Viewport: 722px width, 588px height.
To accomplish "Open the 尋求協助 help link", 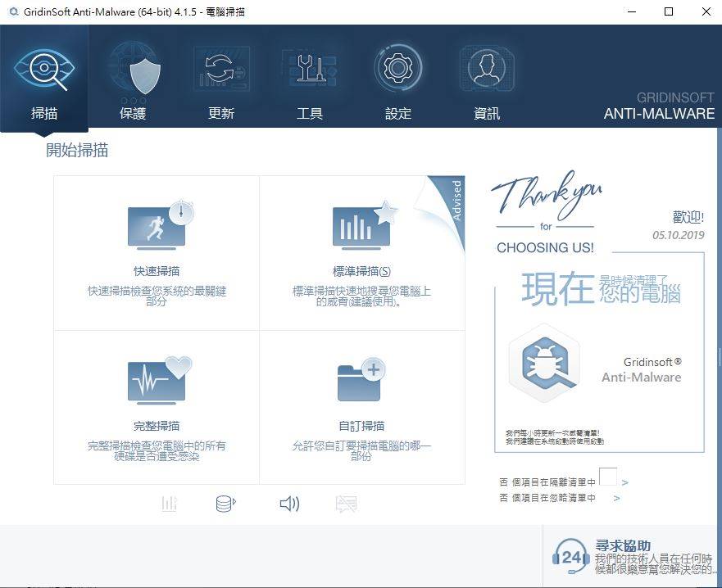I will (x=623, y=546).
